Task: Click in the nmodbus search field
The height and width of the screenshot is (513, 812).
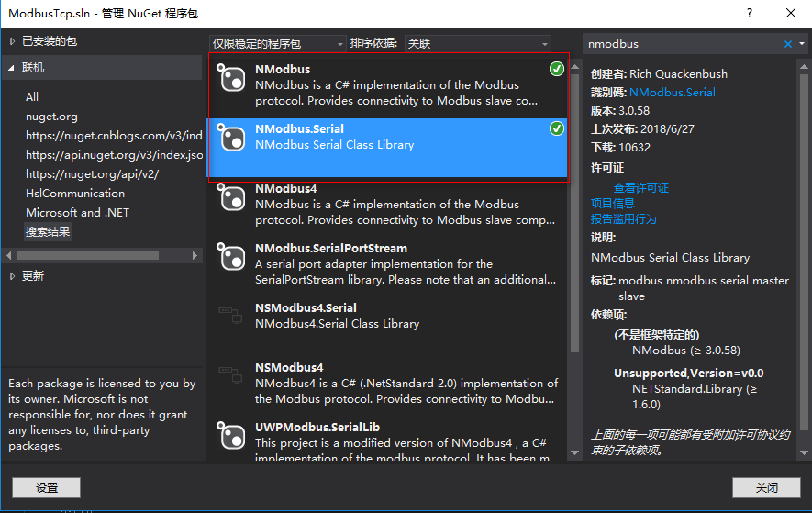Action: [683, 44]
